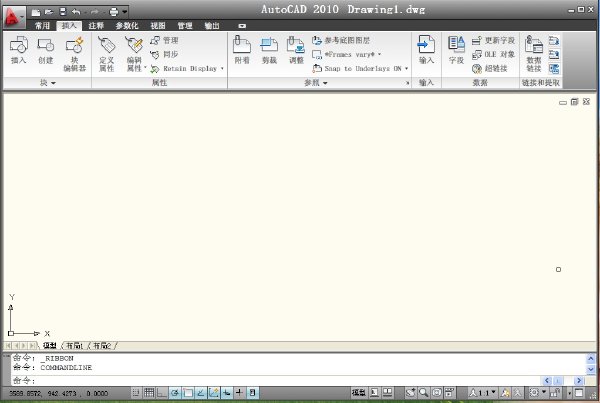This screenshot has height=403, width=600.
Task: Click the 超链接 hyperlink button
Action: pos(489,69)
